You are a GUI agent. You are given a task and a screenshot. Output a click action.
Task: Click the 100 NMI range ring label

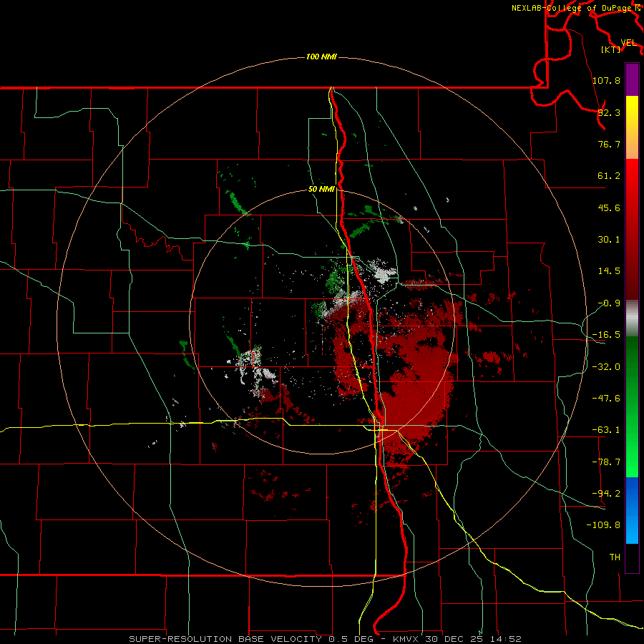pyautogui.click(x=321, y=57)
